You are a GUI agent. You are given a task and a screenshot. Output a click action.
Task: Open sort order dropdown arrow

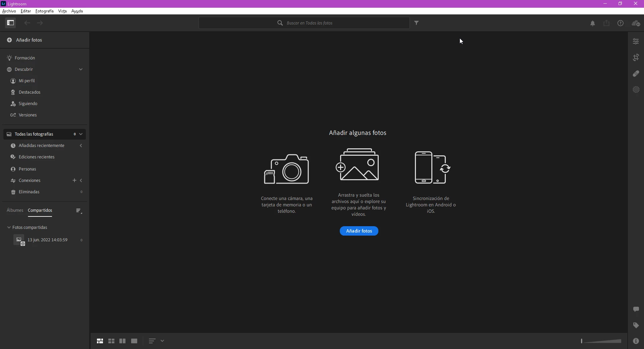162,341
